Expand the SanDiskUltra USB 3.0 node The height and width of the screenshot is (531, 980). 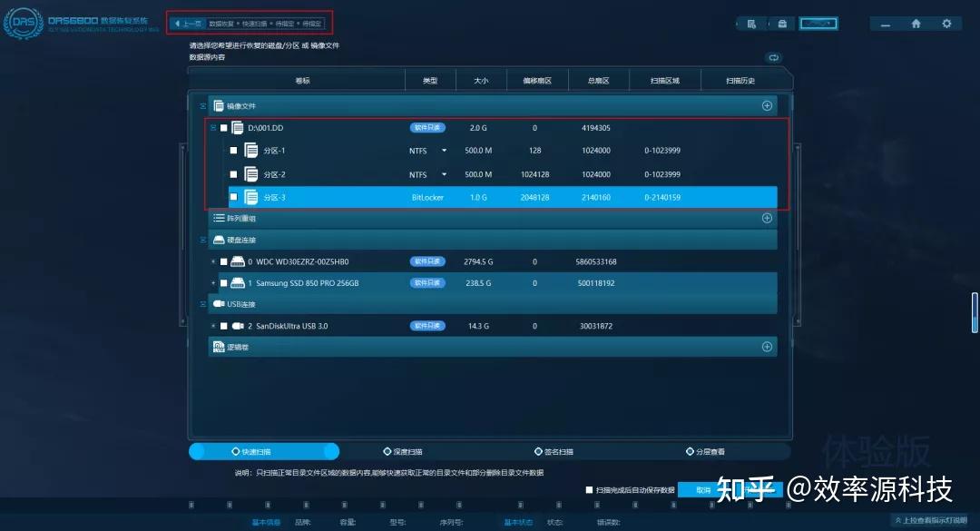pos(213,326)
